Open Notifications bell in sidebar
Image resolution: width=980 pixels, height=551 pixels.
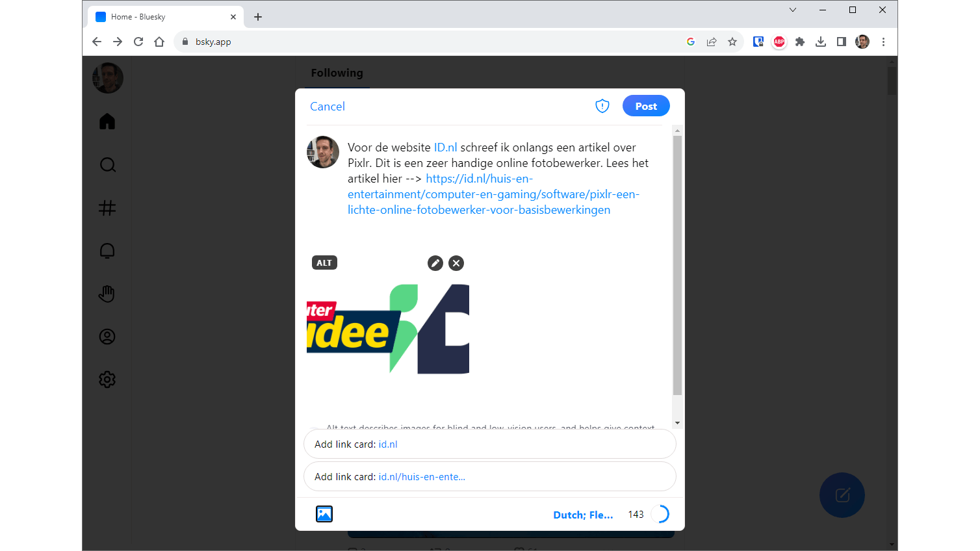pyautogui.click(x=107, y=251)
